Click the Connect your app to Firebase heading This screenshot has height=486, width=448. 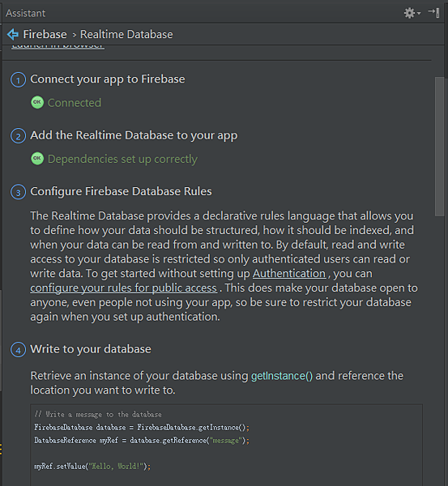coord(108,79)
